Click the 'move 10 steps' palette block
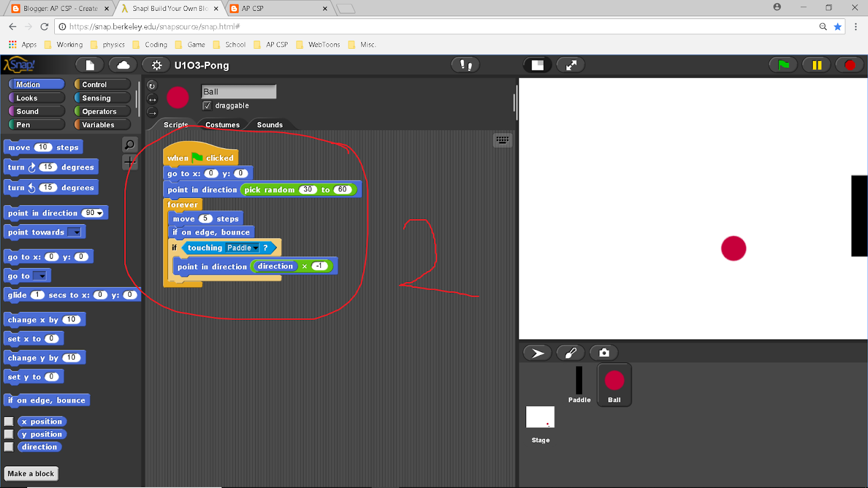The image size is (868, 488). pyautogui.click(x=43, y=147)
